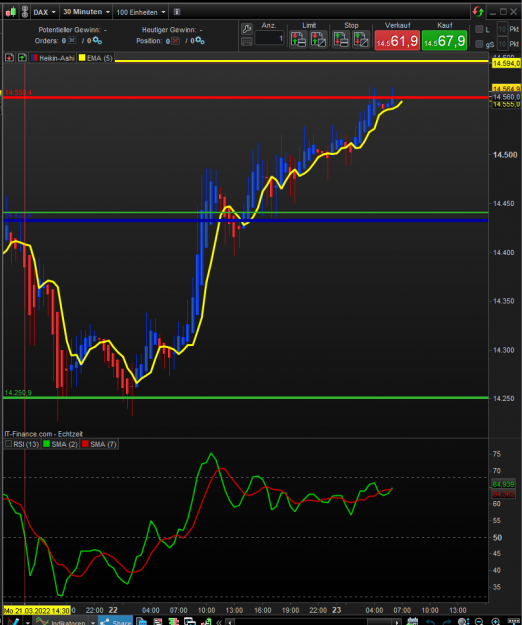Click the first Limit order icon
Screen dimensions: 522x625
(298, 39)
